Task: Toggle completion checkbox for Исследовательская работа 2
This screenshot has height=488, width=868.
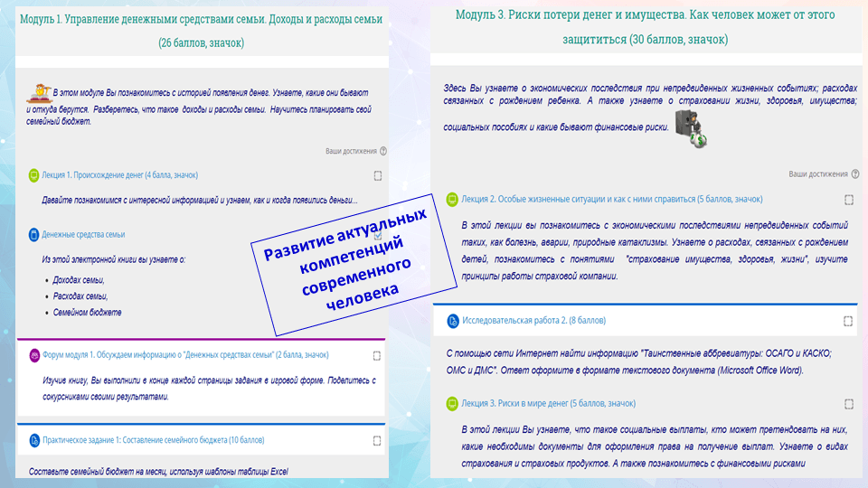Action: (848, 322)
